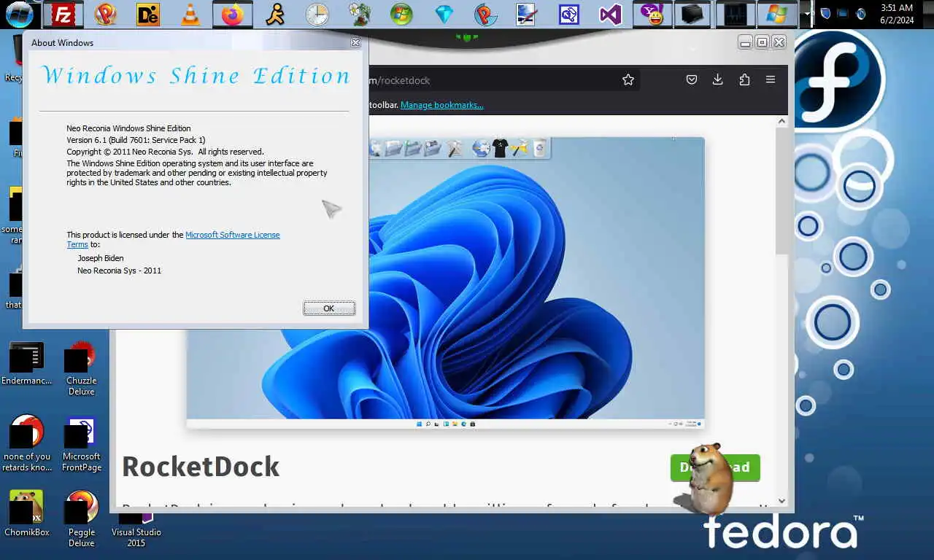Open Save to Pocket in Firefox

pos(692,80)
